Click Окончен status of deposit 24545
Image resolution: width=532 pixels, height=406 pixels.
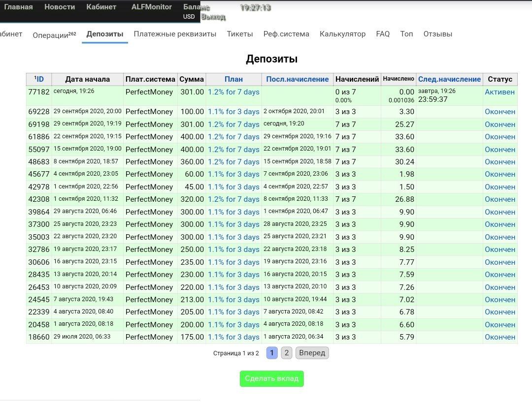(500, 299)
